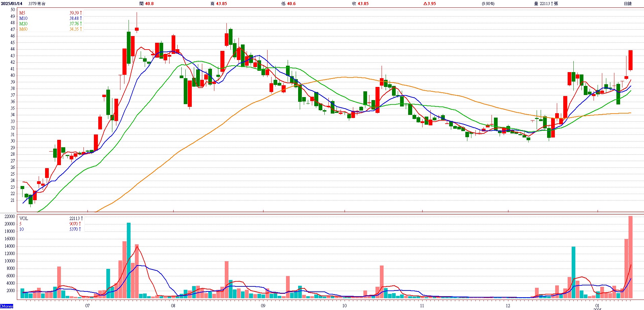This screenshot has width=644, height=310.
Task: Click the 2025/01/14 date label
Action: 12,4
